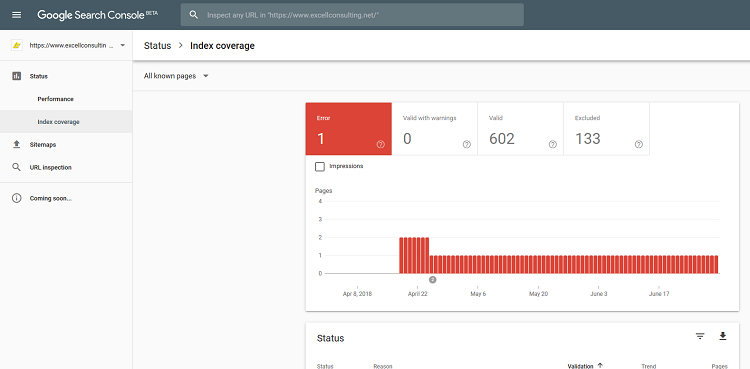Click the Index coverage breadcrumb title

pyautogui.click(x=222, y=46)
